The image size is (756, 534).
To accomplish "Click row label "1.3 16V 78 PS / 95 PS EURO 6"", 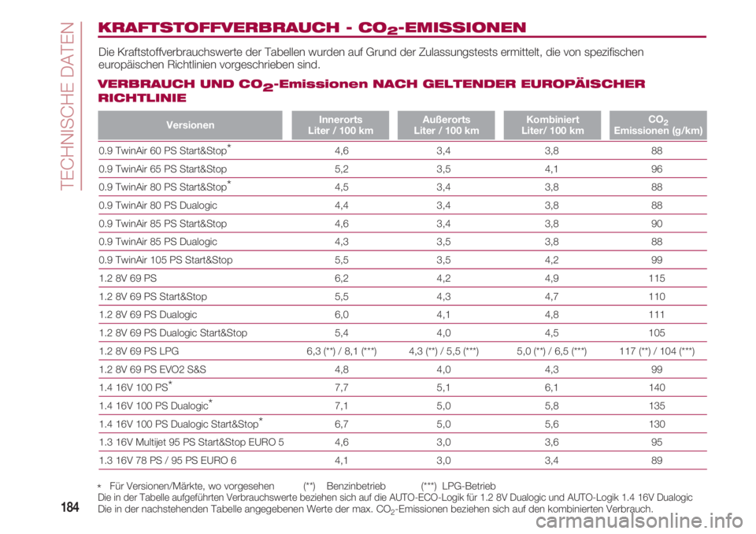I will [x=168, y=461].
